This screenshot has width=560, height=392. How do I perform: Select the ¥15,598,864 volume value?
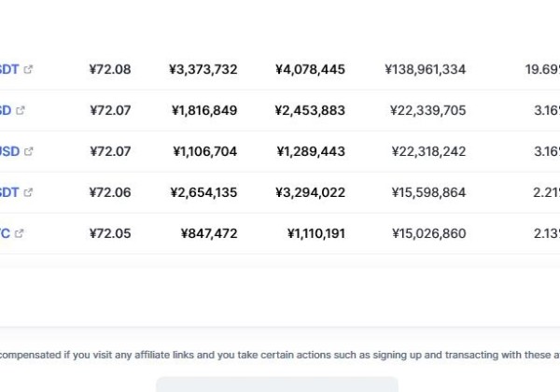click(428, 192)
